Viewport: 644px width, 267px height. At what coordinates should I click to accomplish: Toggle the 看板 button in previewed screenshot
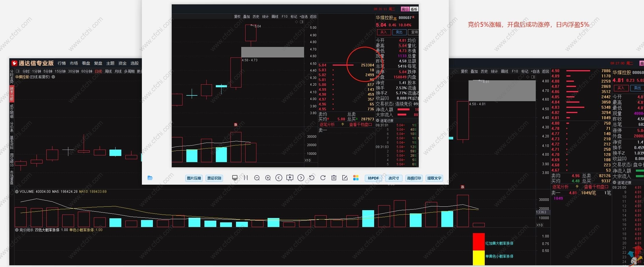(x=414, y=9)
